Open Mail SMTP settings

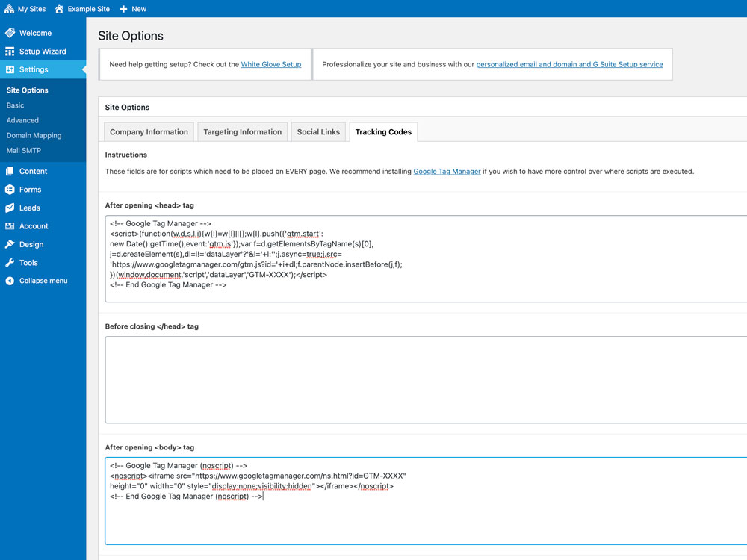[x=24, y=151]
